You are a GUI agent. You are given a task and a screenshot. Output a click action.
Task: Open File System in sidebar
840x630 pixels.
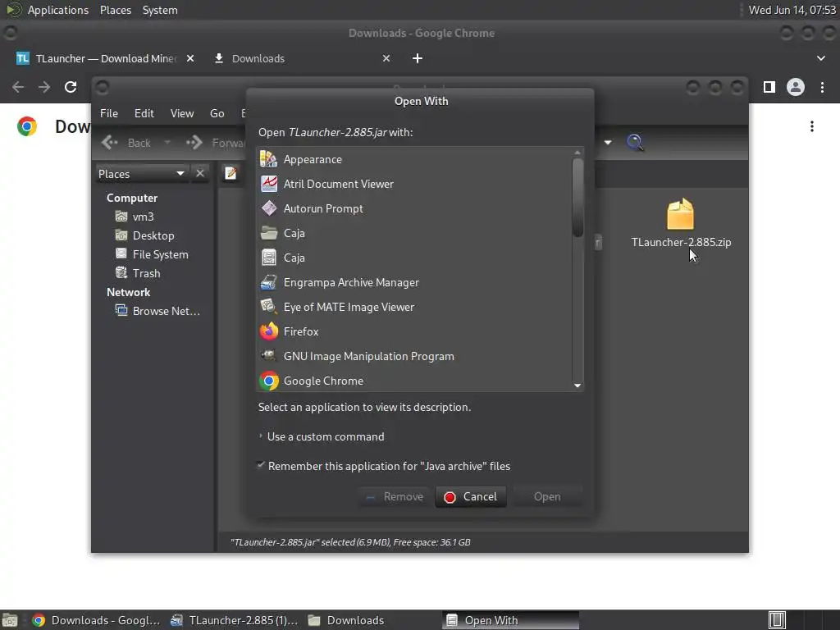click(160, 254)
